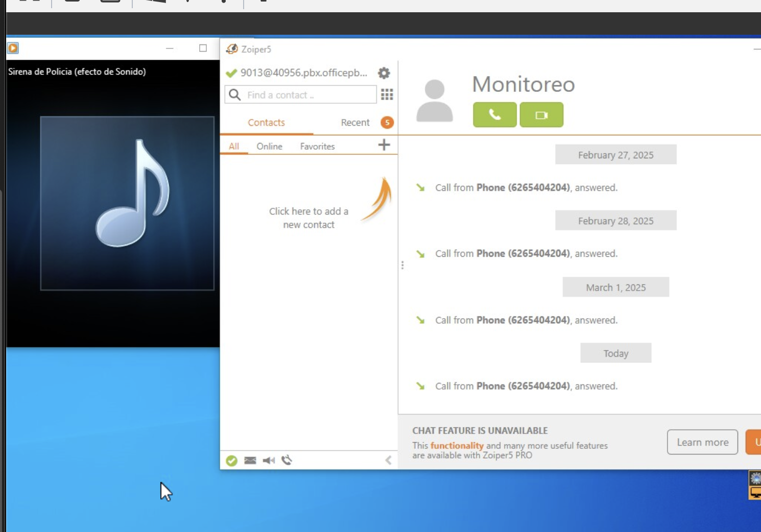Viewport: 761px width, 532px height.
Task: Open Zoiper account settings gear
Action: tap(384, 73)
